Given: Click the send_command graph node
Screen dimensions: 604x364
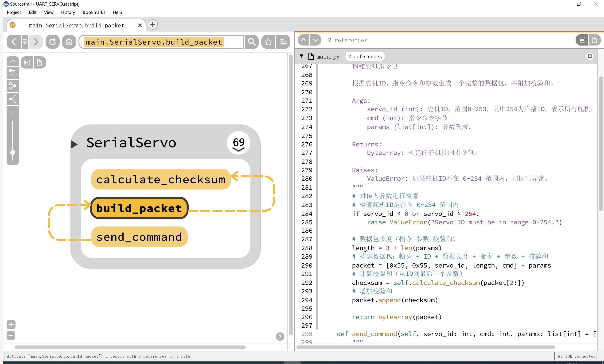Looking at the screenshot, I should [139, 237].
